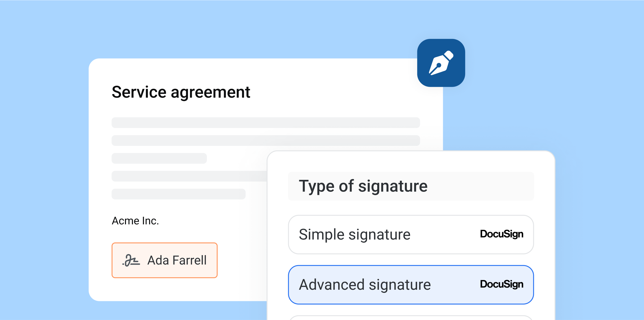Click the Simple signature label text
The width and height of the screenshot is (644, 320).
pos(355,235)
